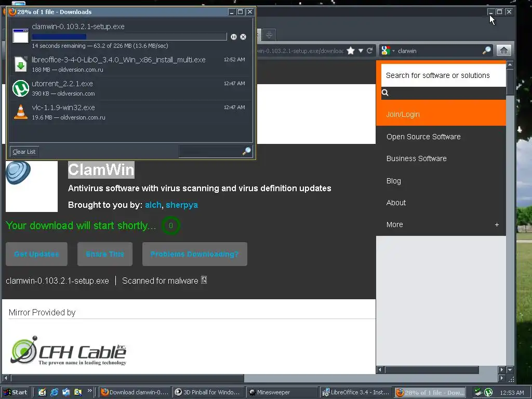The width and height of the screenshot is (532, 399).
Task: Click the search magnifier quick launch icon
Action: coord(78,392)
